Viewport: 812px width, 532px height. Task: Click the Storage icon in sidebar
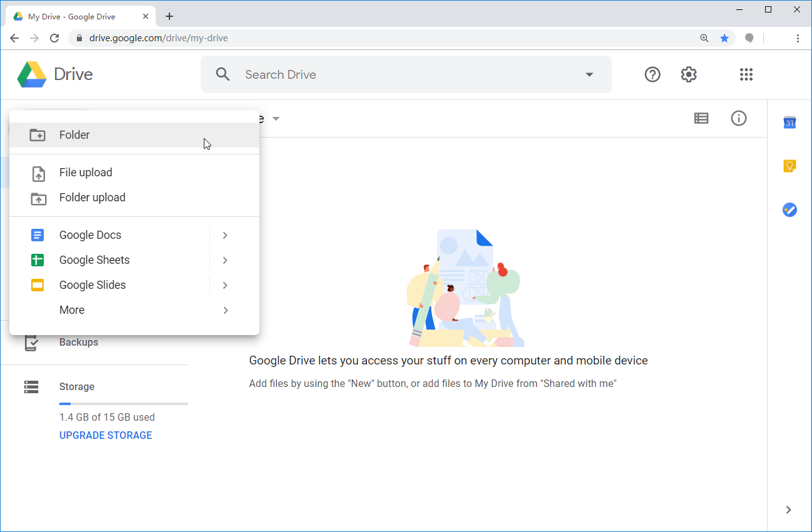[31, 387]
